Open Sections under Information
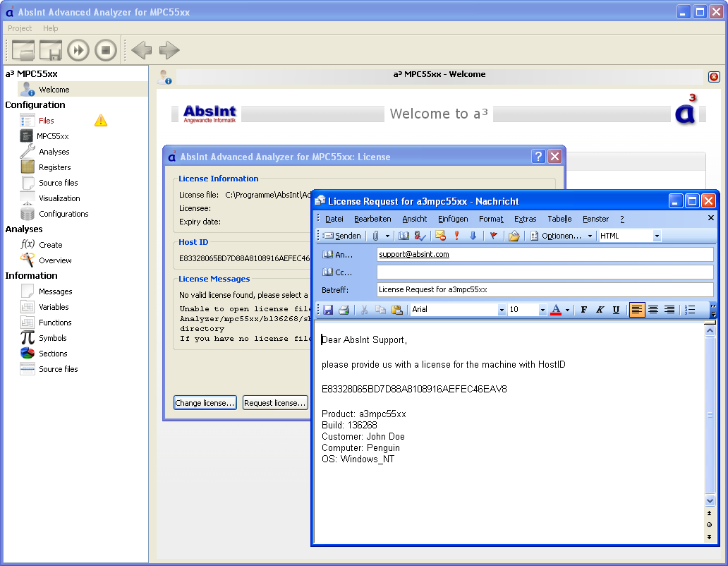The width and height of the screenshot is (728, 566). 53,354
